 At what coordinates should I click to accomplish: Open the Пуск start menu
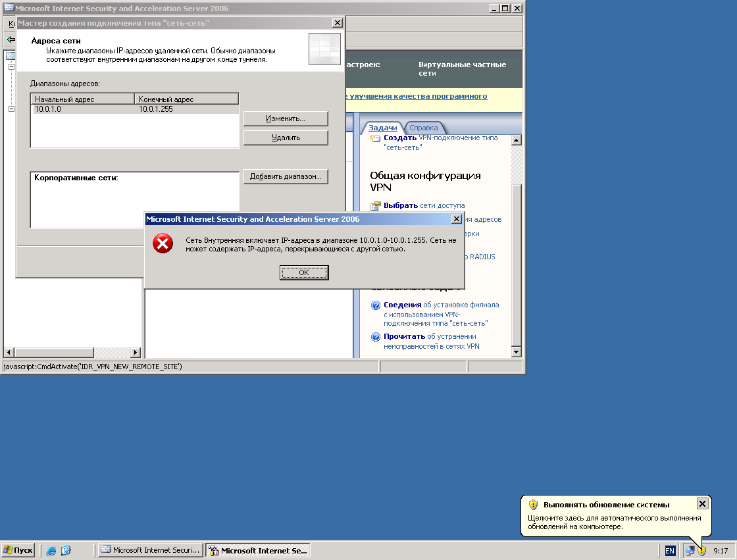(18, 550)
